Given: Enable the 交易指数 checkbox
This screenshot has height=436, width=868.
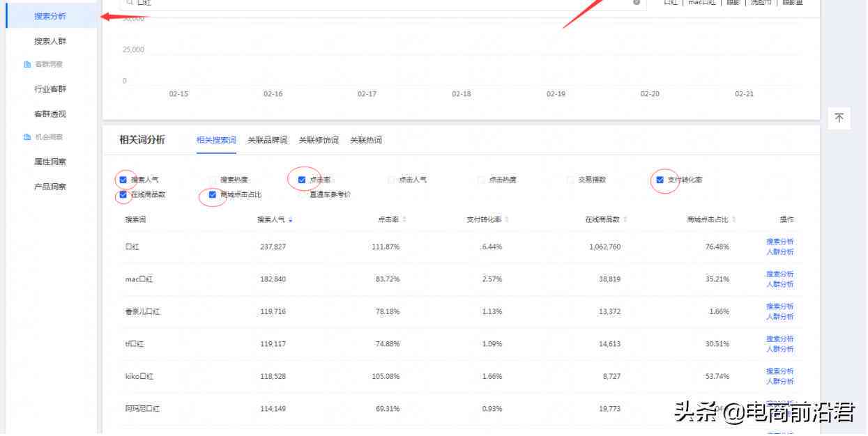Looking at the screenshot, I should [x=570, y=180].
